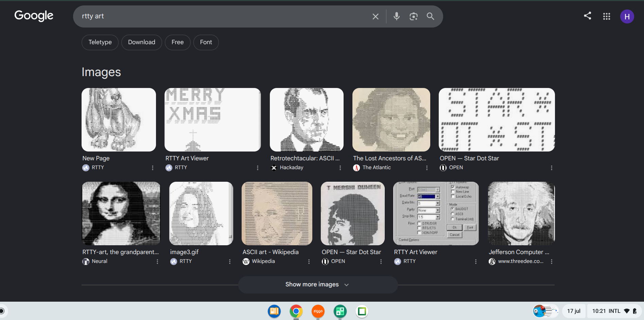
Task: Open the serial settings dialog thumbnail
Action: click(436, 213)
